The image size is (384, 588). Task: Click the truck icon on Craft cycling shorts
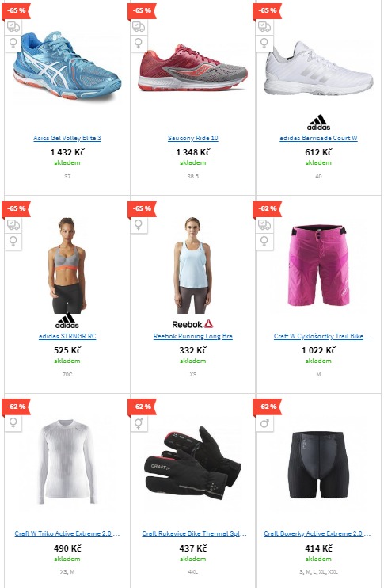pyautogui.click(x=264, y=224)
